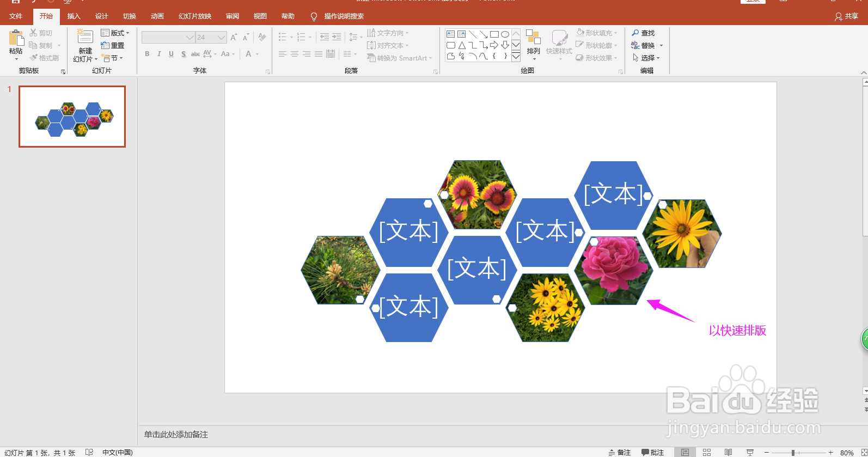Click the Reset (重置) button
Viewport: 868px width, 457px height.
[x=113, y=45]
